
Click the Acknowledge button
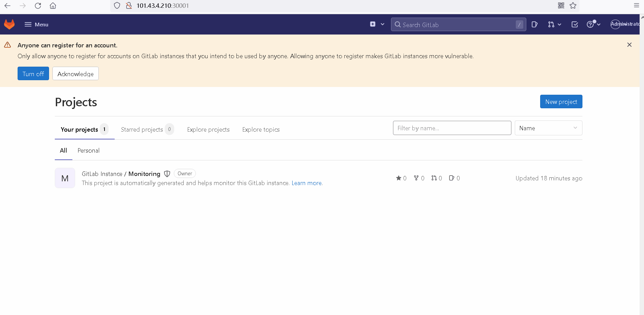[75, 73]
